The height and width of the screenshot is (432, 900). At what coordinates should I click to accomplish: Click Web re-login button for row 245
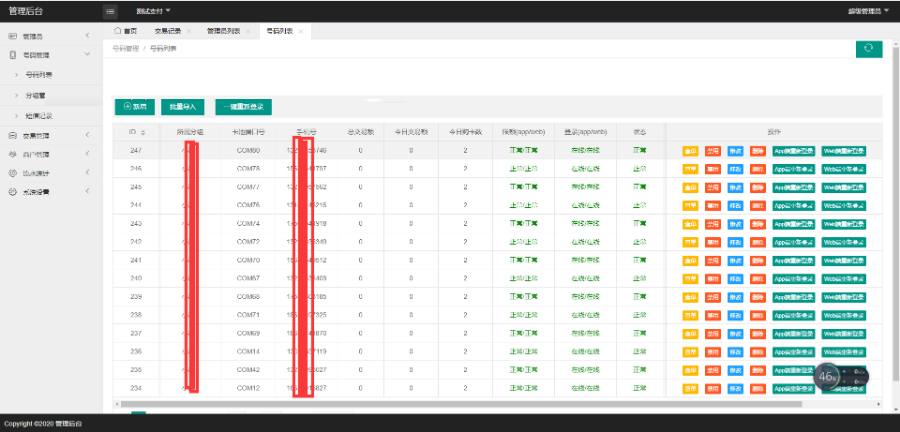pos(844,187)
